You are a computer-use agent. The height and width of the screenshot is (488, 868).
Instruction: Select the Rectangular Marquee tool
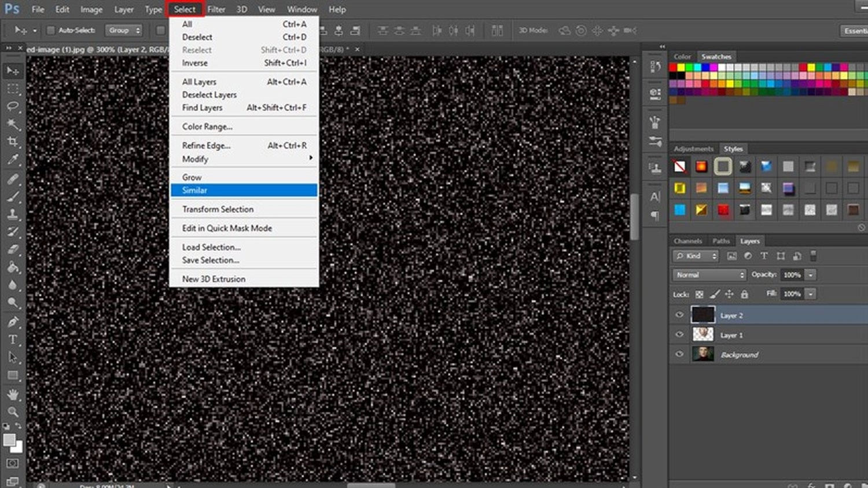13,89
